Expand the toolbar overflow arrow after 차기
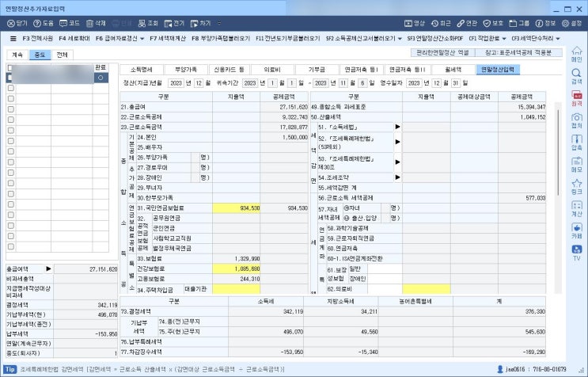Viewport: 588px width, 377px height. 219,23
